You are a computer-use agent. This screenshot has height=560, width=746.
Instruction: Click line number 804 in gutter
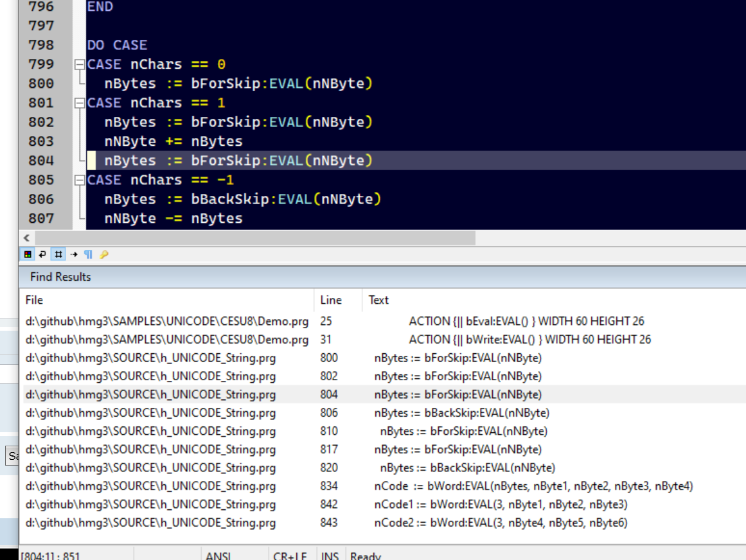point(41,161)
